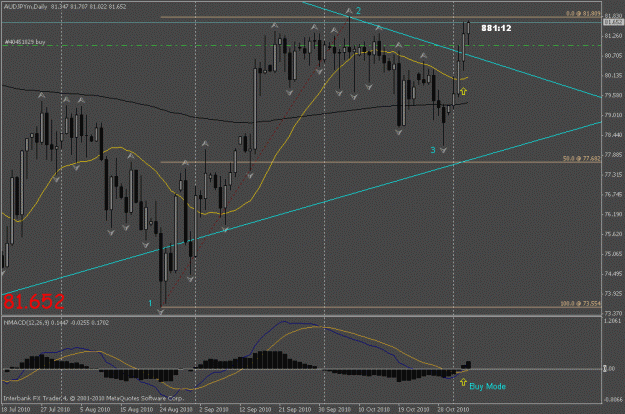Screen dimensions: 625x414
Task: Select the #40451829 buy order label
Action: (x=25, y=42)
